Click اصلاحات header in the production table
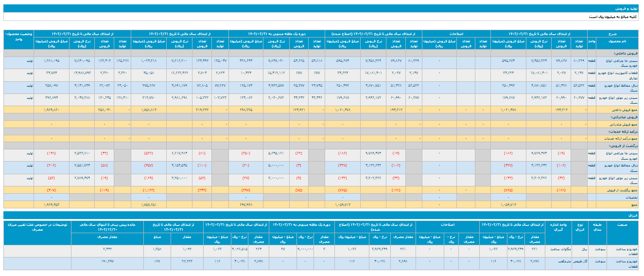Viewport: 644px width, 276px height. click(x=456, y=34)
